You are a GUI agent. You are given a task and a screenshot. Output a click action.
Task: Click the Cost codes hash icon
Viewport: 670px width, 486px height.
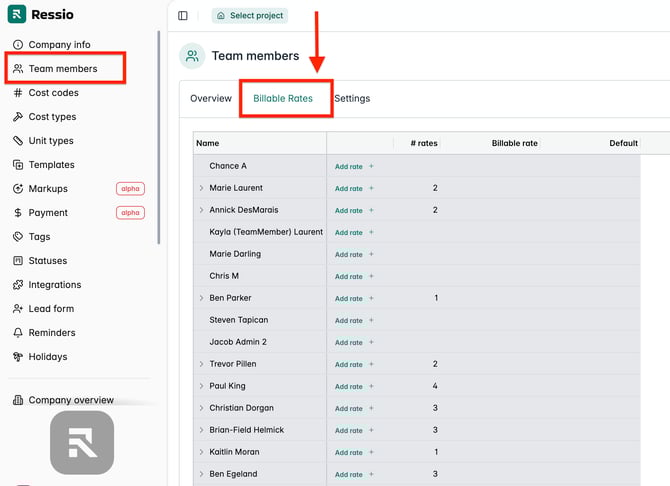(x=18, y=93)
